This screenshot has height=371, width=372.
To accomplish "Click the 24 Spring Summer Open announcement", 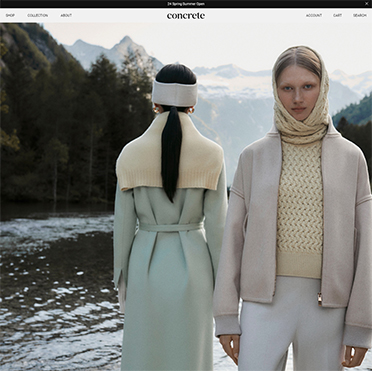I will [x=186, y=4].
